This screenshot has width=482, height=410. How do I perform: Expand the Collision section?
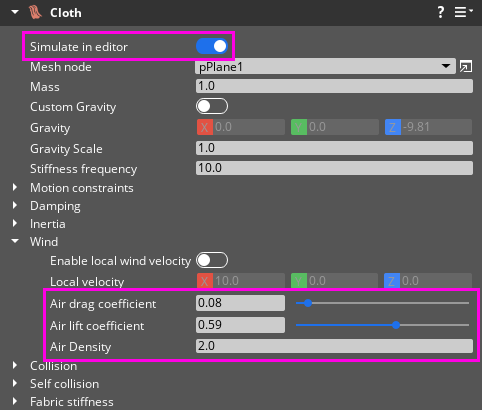[15, 365]
